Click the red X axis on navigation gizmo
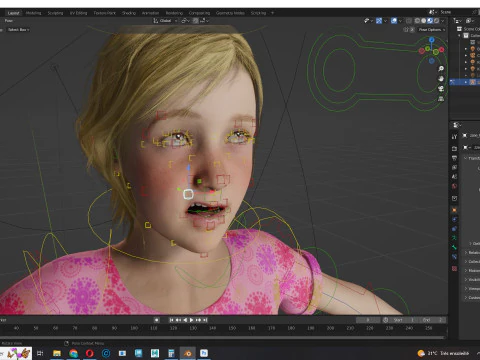 pos(442,50)
